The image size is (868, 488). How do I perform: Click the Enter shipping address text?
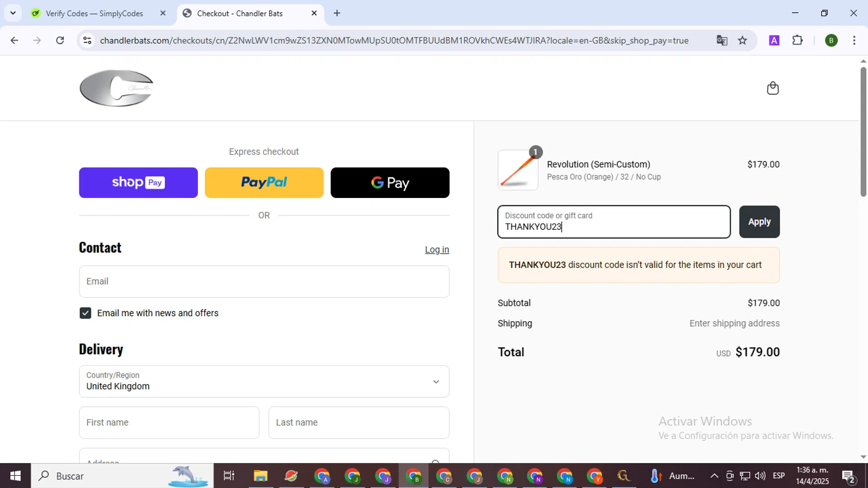click(x=734, y=324)
